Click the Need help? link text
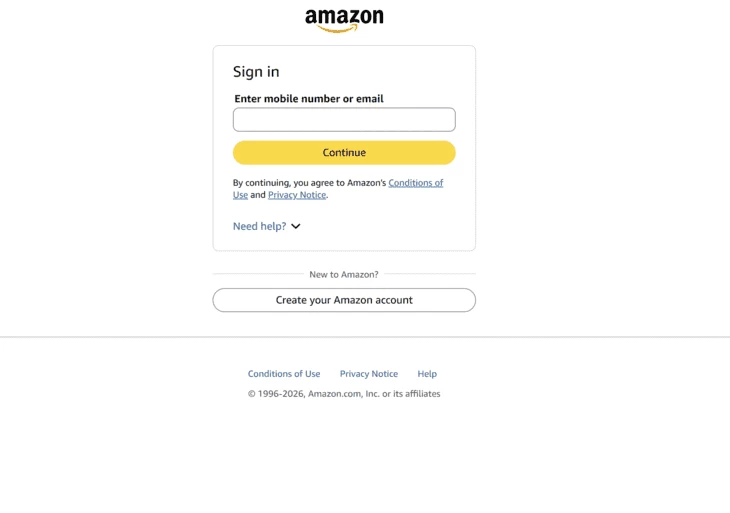 pyautogui.click(x=259, y=226)
